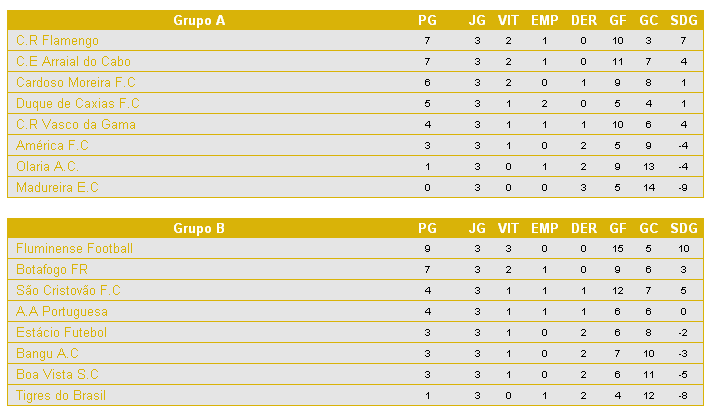Open the Estácio Futebol link

click(x=61, y=332)
